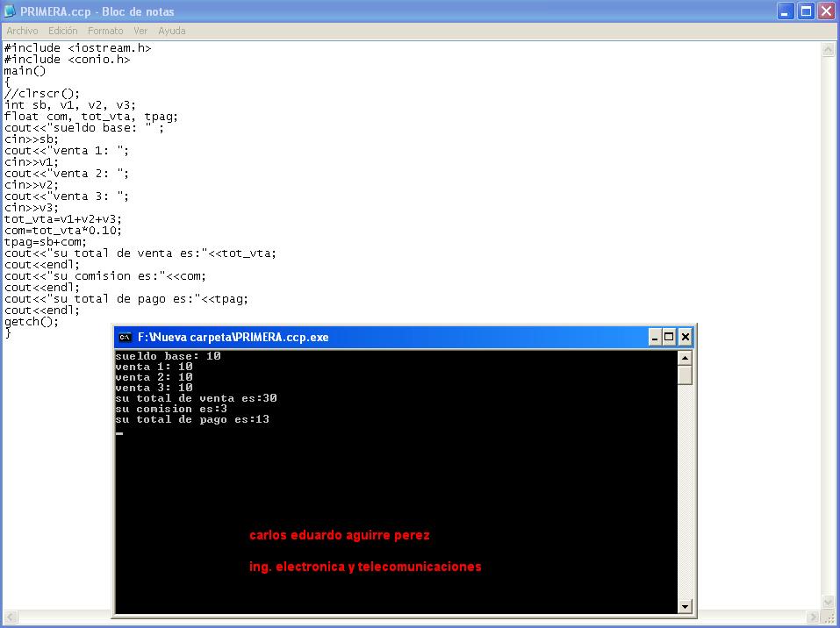Click the console scrollbar up arrow
Image resolution: width=840 pixels, height=628 pixels.
(x=685, y=358)
